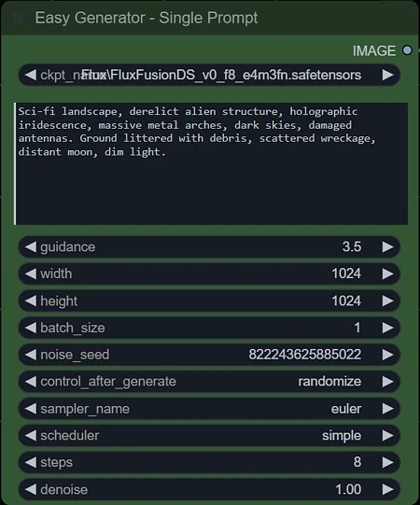This screenshot has height=505, width=420.
Task: Decrease guidance value with left arrow
Action: tap(31, 247)
